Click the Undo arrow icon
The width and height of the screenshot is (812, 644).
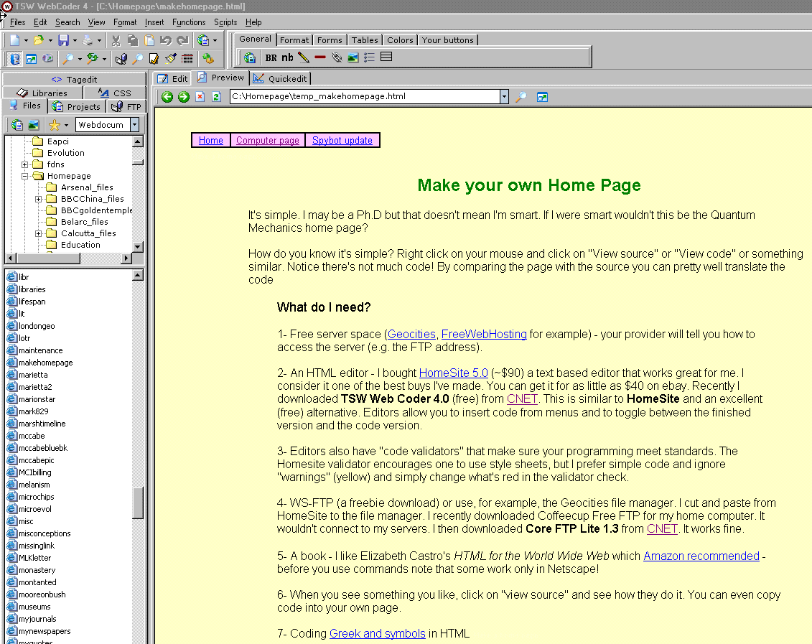tap(166, 40)
